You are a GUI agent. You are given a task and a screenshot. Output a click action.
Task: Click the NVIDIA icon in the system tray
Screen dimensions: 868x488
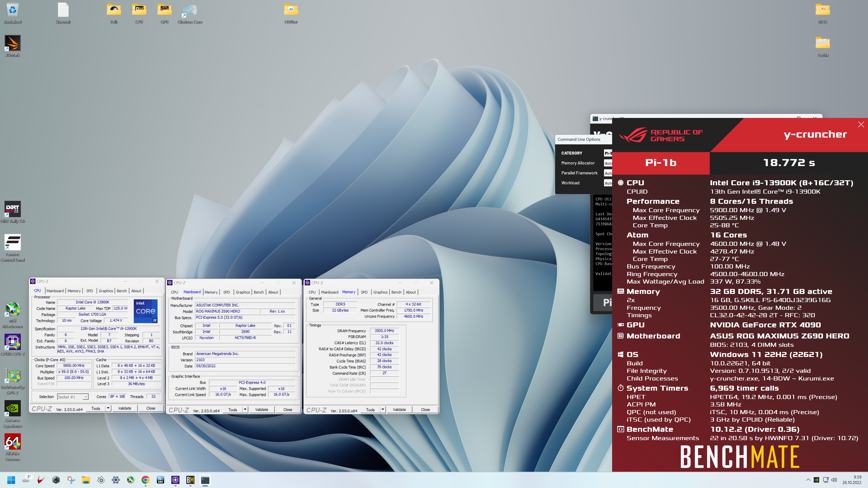[816, 480]
